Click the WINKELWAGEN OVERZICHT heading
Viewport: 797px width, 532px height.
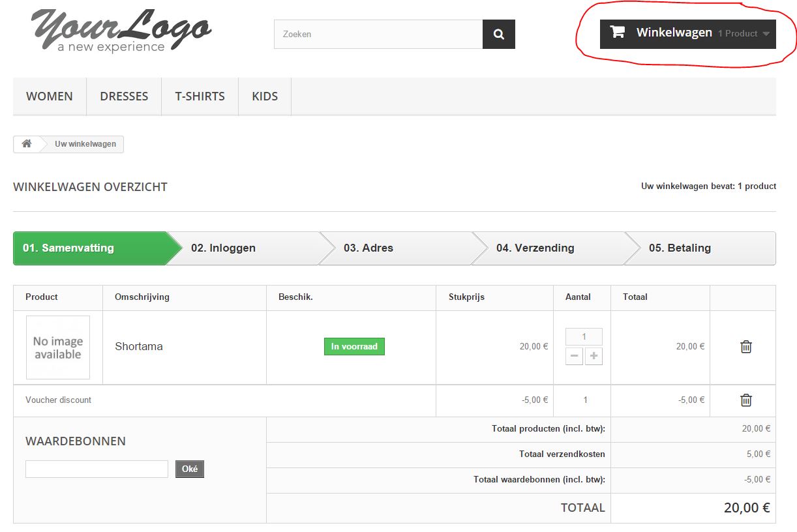[90, 187]
